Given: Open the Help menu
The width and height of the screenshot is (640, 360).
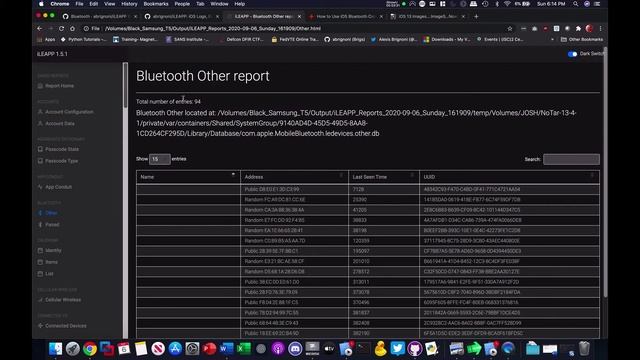Looking at the screenshot, I should (240, 4).
